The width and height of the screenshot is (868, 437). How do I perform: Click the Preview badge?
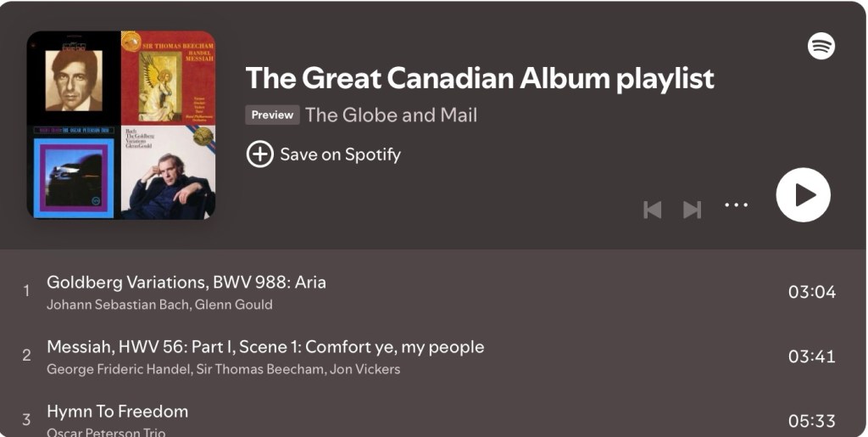[x=272, y=115]
